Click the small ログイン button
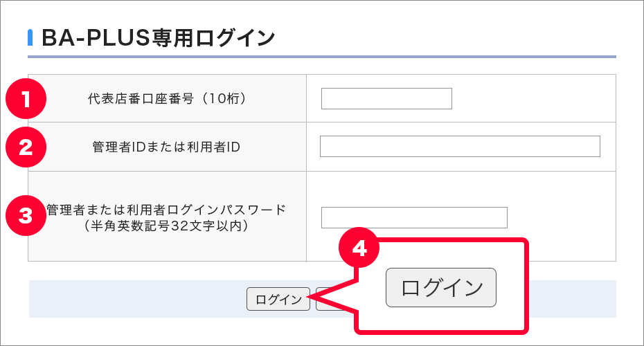The height and width of the screenshot is (346, 644). [278, 299]
